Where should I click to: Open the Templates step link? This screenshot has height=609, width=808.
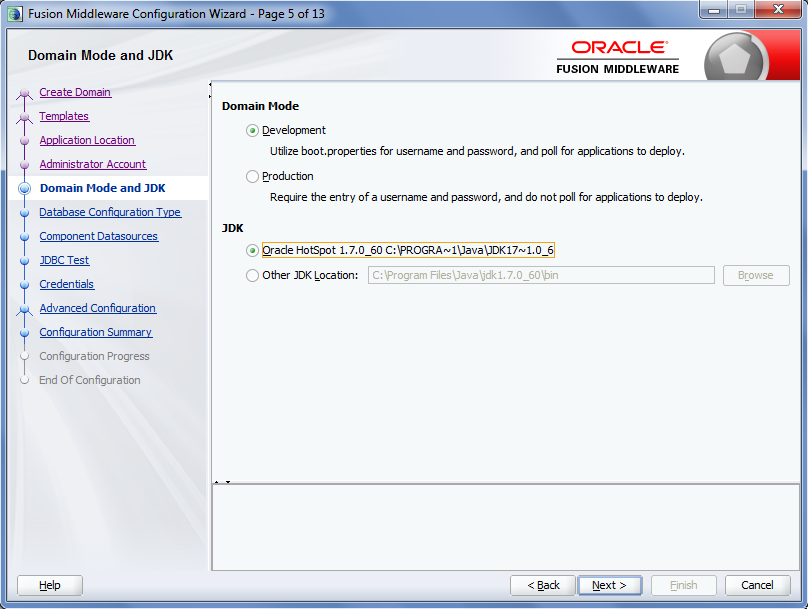click(64, 116)
